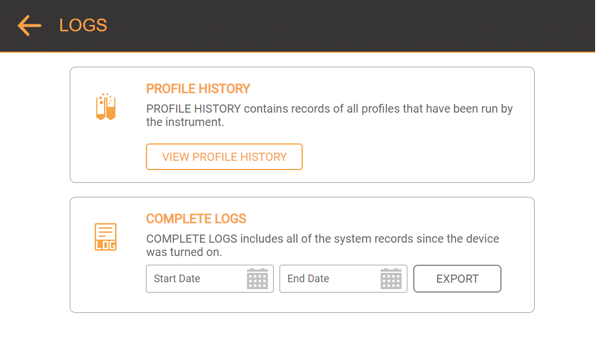Focus the Start Date input field
Screen dimensions: 598x364
(x=198, y=279)
